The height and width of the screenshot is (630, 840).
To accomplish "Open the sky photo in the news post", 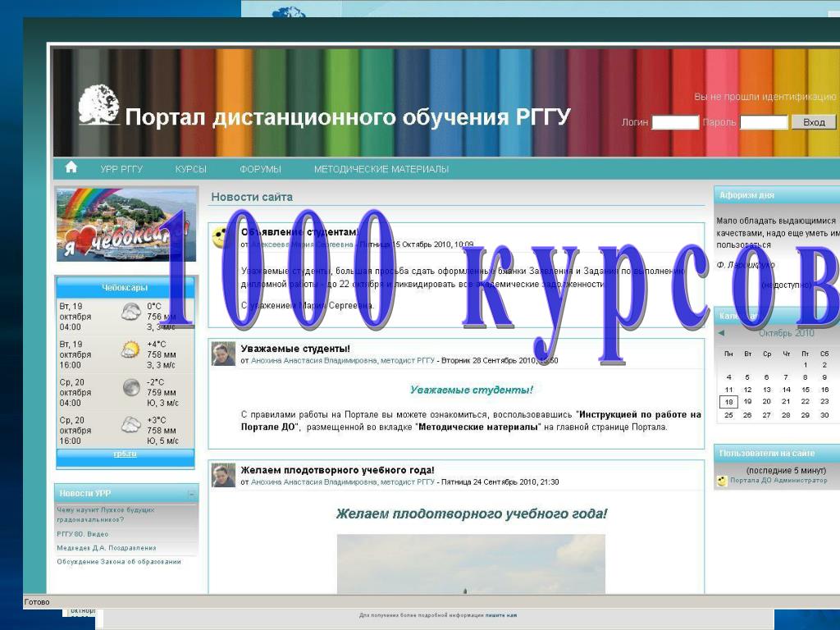I will pyautogui.click(x=471, y=564).
